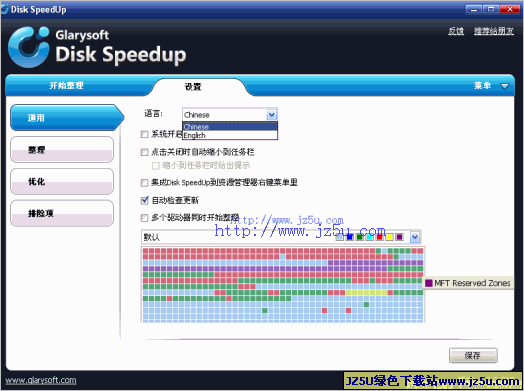
Task: Expand the triangle arrow beside 菜单
Action: click(505, 86)
